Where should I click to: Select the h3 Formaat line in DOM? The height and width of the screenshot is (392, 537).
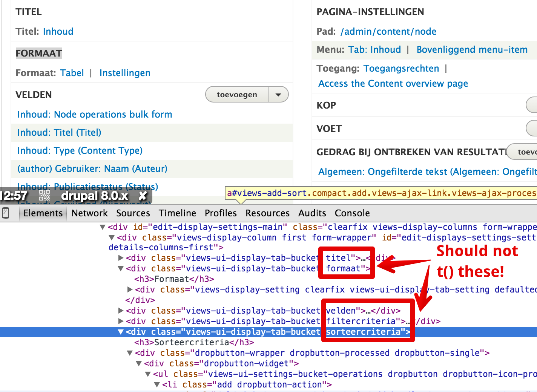click(x=174, y=279)
